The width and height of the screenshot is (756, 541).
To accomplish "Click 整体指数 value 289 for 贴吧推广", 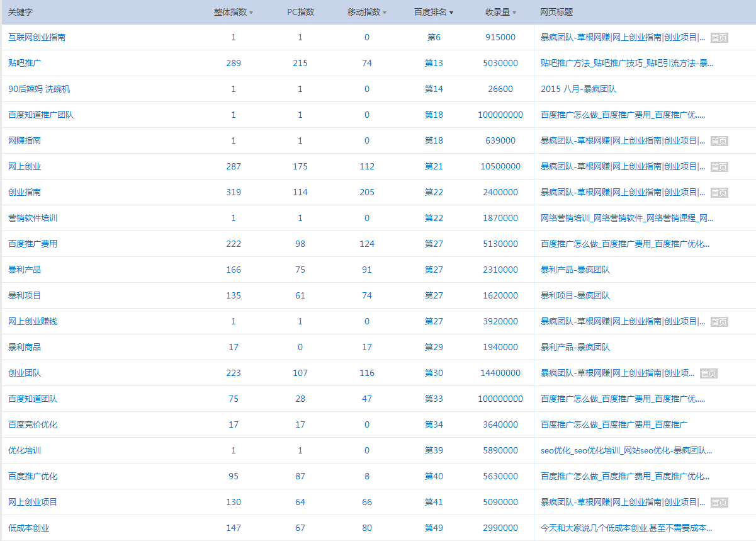I will [234, 63].
